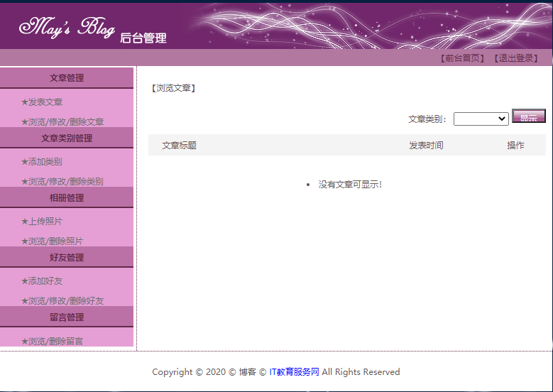Select 文章管理 section header
The width and height of the screenshot is (553, 392).
[x=67, y=78]
